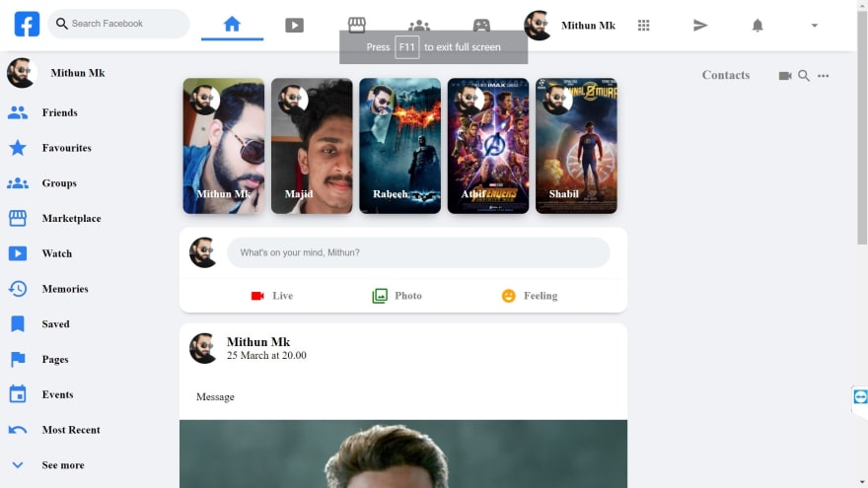Viewport: 868px width, 488px height.
Task: Open the Friends label link
Action: tap(60, 112)
